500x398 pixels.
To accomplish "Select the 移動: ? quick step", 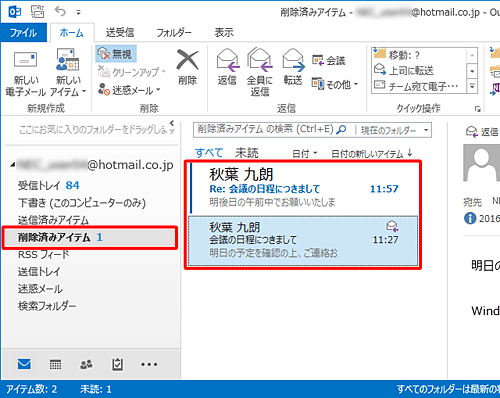I will click(420, 55).
